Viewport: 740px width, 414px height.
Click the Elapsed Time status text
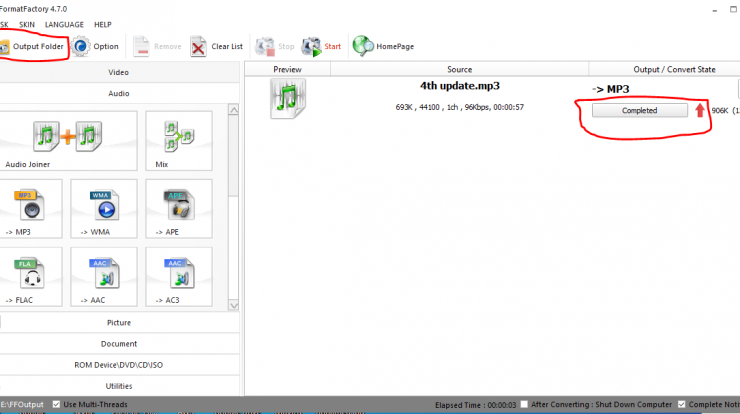tap(476, 405)
